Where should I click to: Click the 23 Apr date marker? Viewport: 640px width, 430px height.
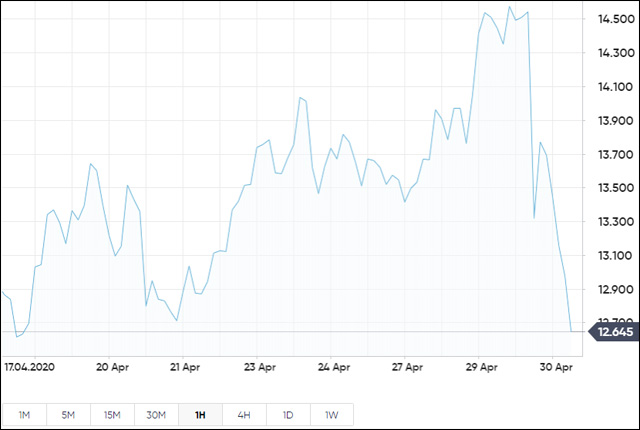[259, 367]
